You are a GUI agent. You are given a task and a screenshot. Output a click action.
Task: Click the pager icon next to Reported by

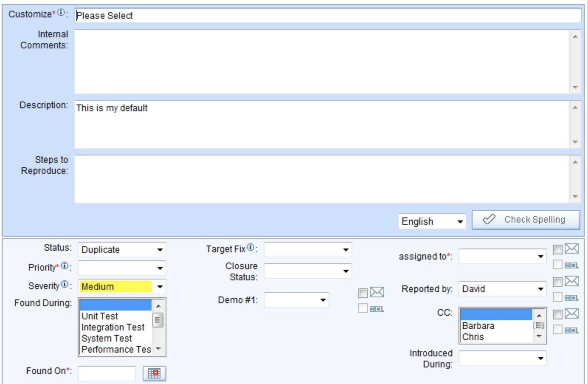coord(571,298)
